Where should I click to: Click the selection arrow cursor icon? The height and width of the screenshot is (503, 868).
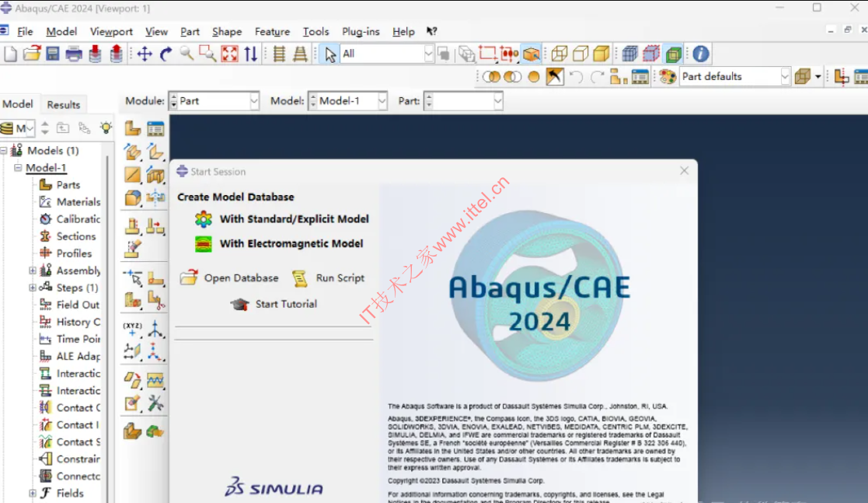330,54
